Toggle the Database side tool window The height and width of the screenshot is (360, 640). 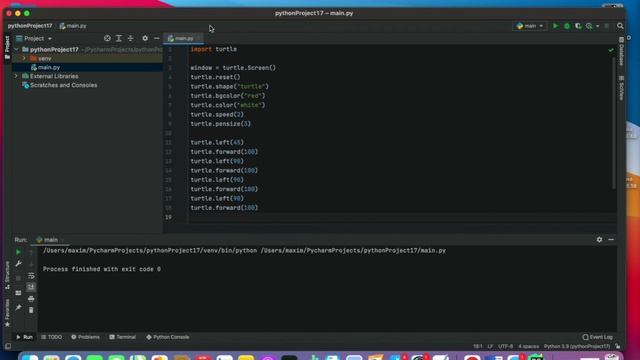621,51
